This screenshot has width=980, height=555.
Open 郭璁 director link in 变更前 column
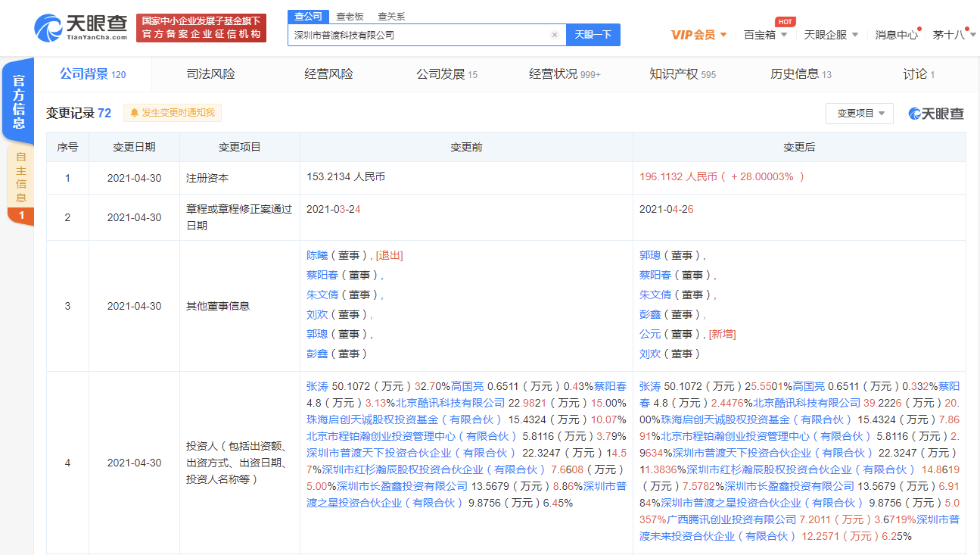coord(316,335)
